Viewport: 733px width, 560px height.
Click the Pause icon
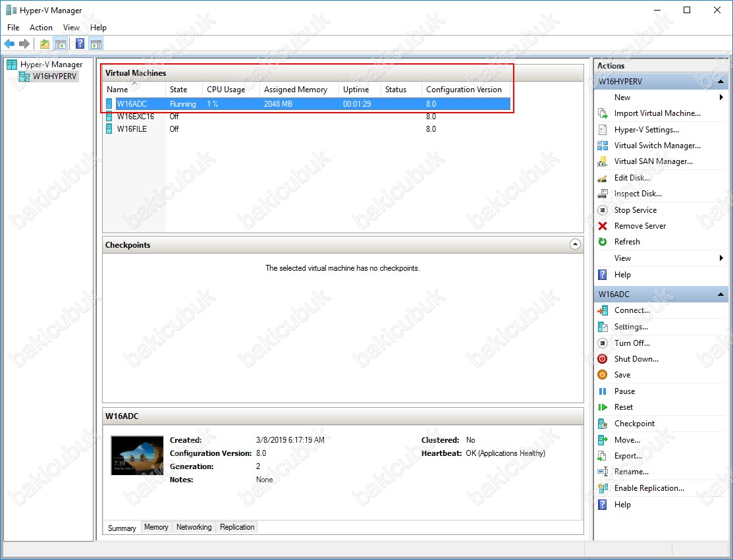(603, 391)
